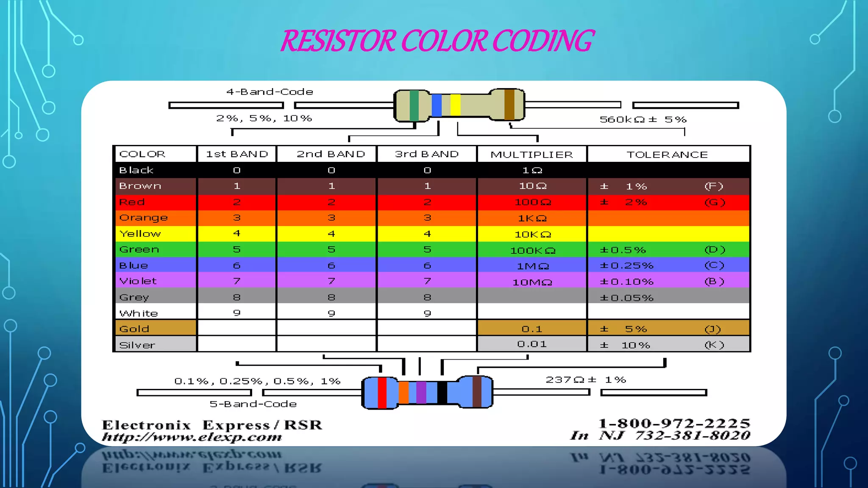Click the (F) code letter in Brown row
868x488 pixels.
(x=714, y=186)
